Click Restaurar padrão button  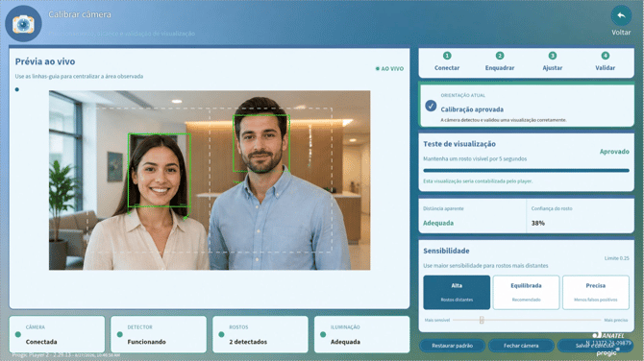point(452,346)
